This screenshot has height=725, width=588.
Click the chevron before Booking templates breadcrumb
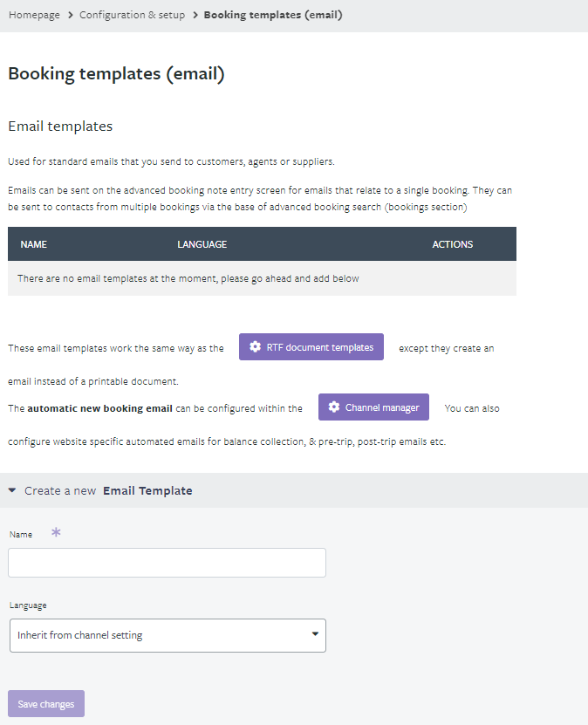pyautogui.click(x=195, y=15)
